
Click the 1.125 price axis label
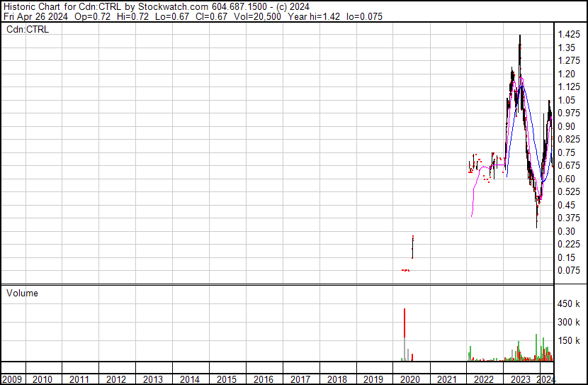pos(569,87)
